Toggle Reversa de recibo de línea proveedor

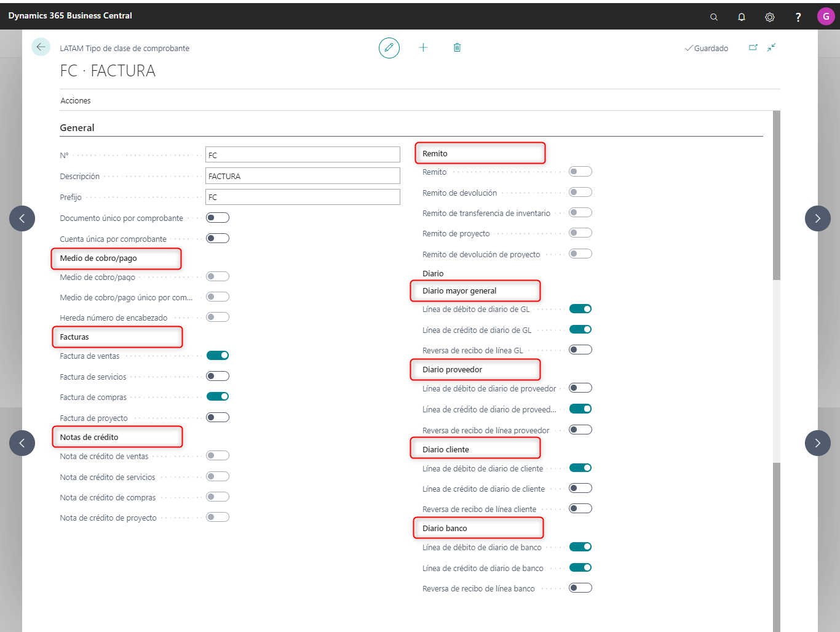tap(580, 430)
